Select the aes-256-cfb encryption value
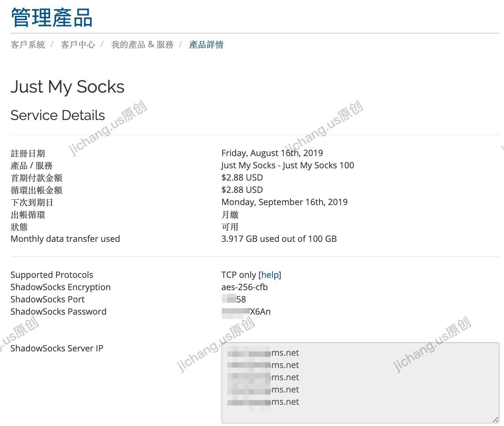The height and width of the screenshot is (426, 504). (x=244, y=287)
